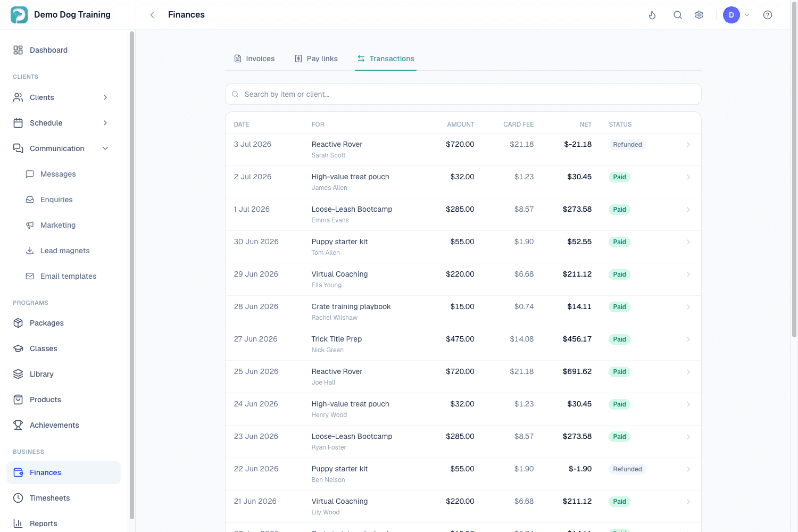This screenshot has height=532, width=798.
Task: Go to Achievements page
Action: click(64, 425)
